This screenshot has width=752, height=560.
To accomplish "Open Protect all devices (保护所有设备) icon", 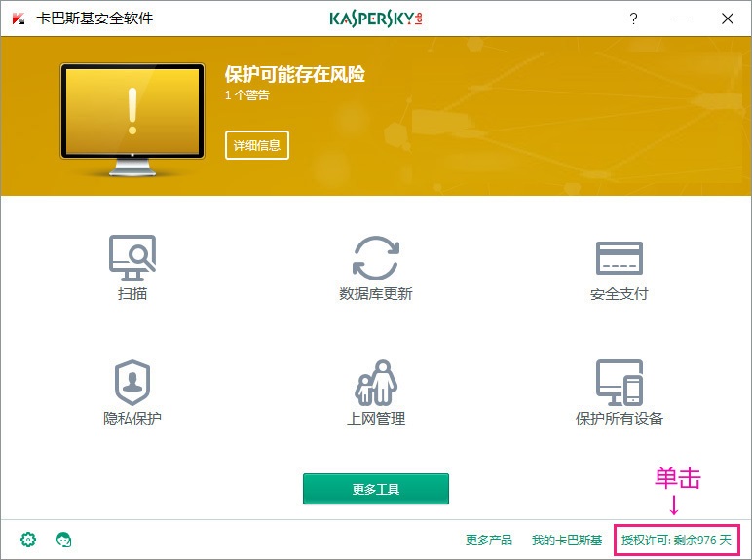I will point(620,383).
